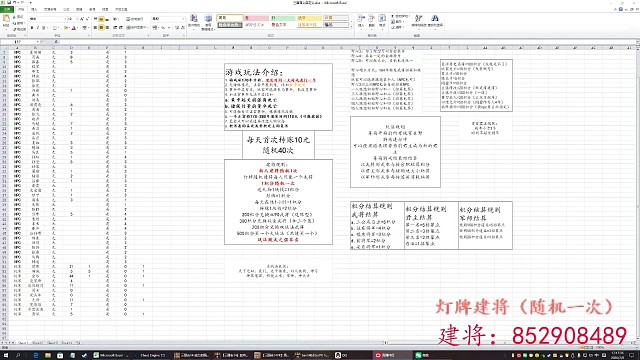Select the red Bad cell style swatch
This screenshot has width=640, height=360.
point(256,18)
